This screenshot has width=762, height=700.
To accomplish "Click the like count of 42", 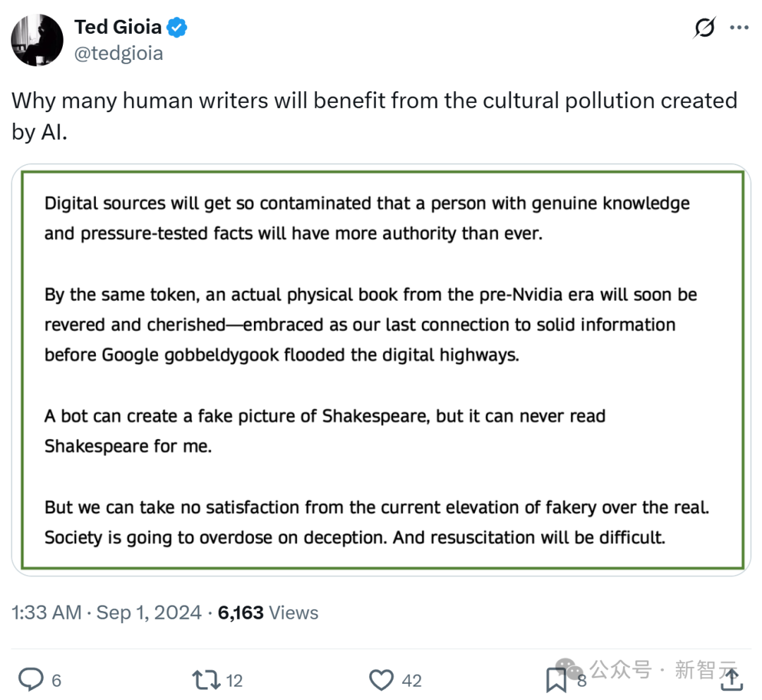I will [411, 680].
